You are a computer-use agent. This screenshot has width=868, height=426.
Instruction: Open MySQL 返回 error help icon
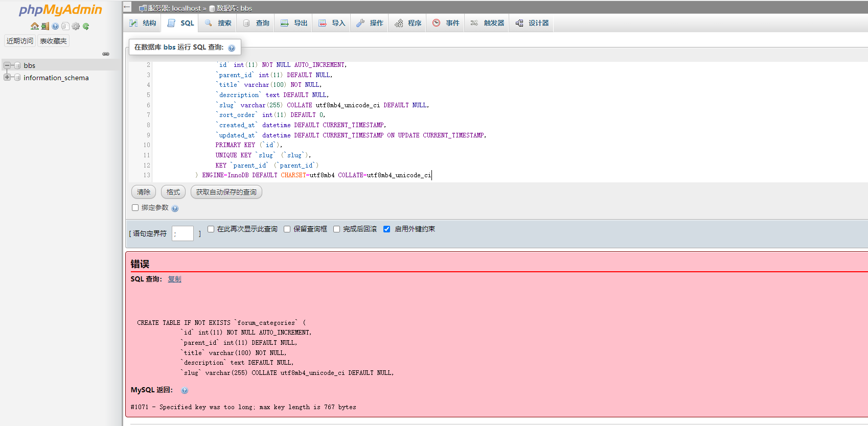pos(185,390)
